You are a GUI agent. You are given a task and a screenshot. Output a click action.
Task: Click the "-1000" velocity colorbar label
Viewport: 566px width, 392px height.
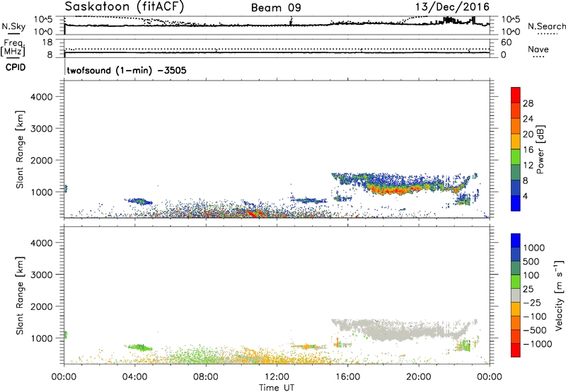(x=537, y=344)
